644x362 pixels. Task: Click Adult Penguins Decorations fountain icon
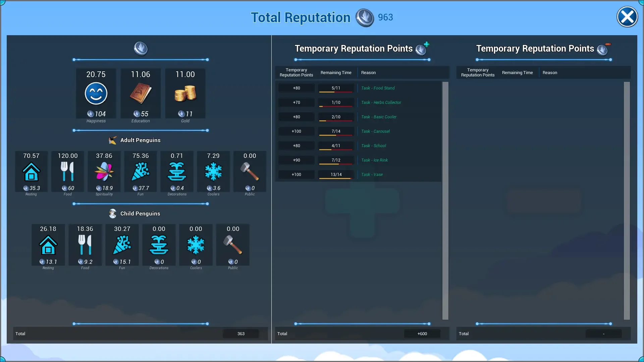click(177, 172)
